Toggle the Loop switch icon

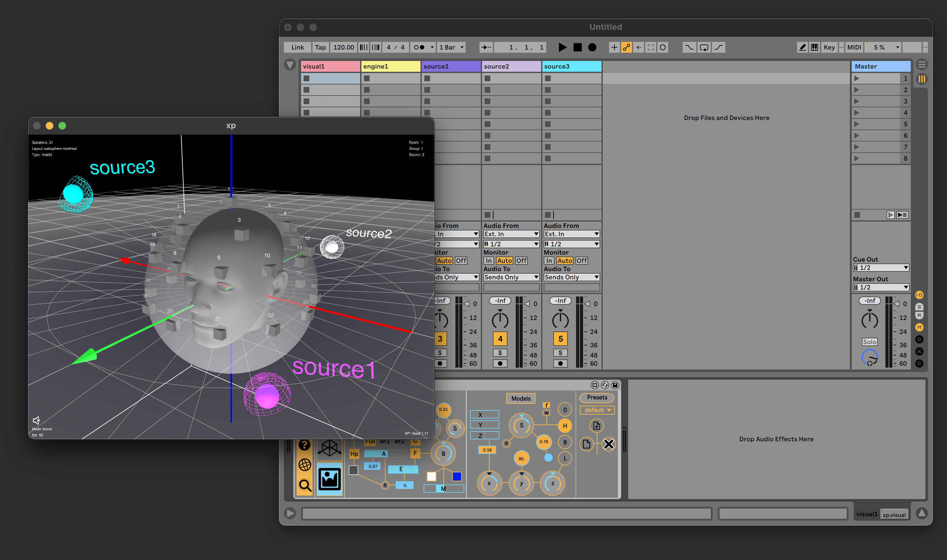coord(703,47)
